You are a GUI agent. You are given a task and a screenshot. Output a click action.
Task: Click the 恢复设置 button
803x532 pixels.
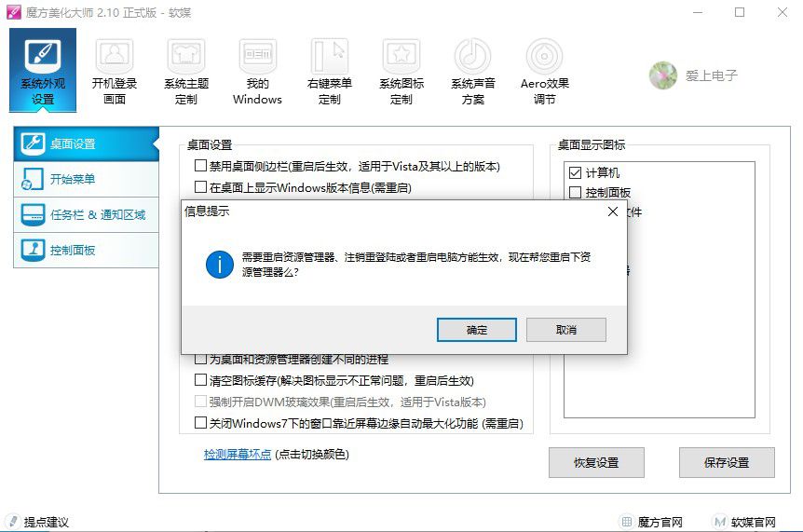click(x=596, y=462)
